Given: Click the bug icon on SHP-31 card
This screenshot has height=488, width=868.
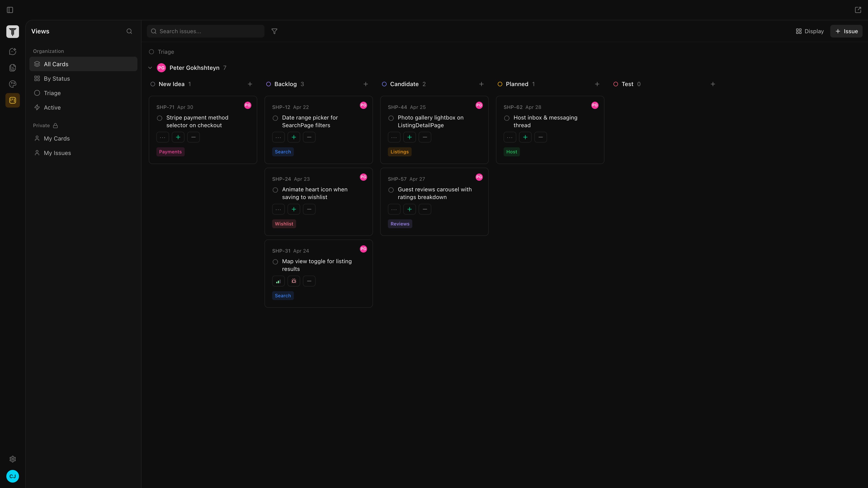Looking at the screenshot, I should point(294,281).
